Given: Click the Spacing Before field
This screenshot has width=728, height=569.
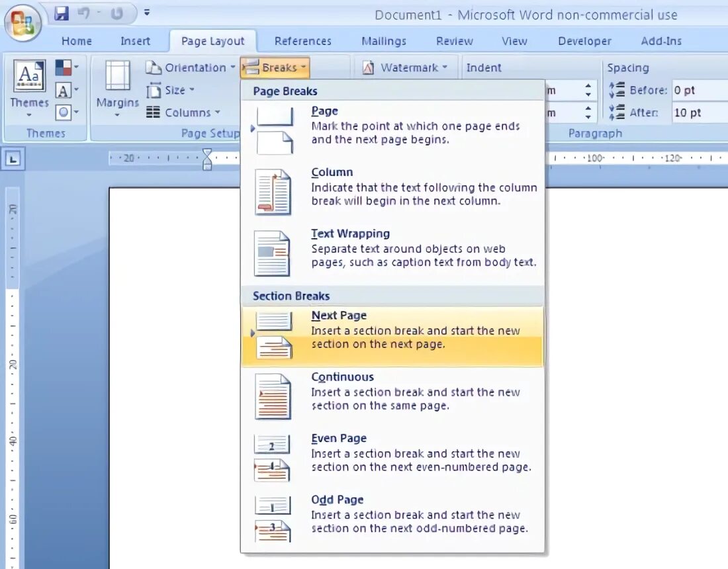Looking at the screenshot, I should [700, 90].
